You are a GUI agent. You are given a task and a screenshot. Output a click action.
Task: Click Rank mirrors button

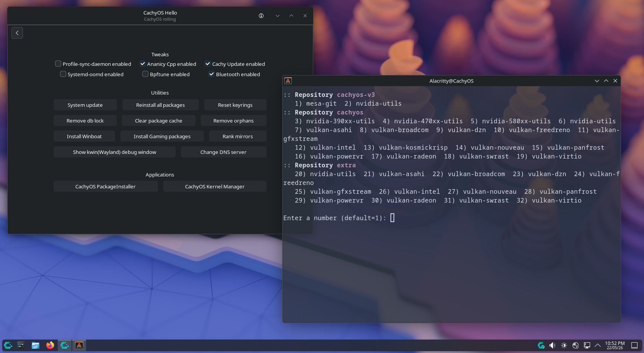tap(237, 136)
